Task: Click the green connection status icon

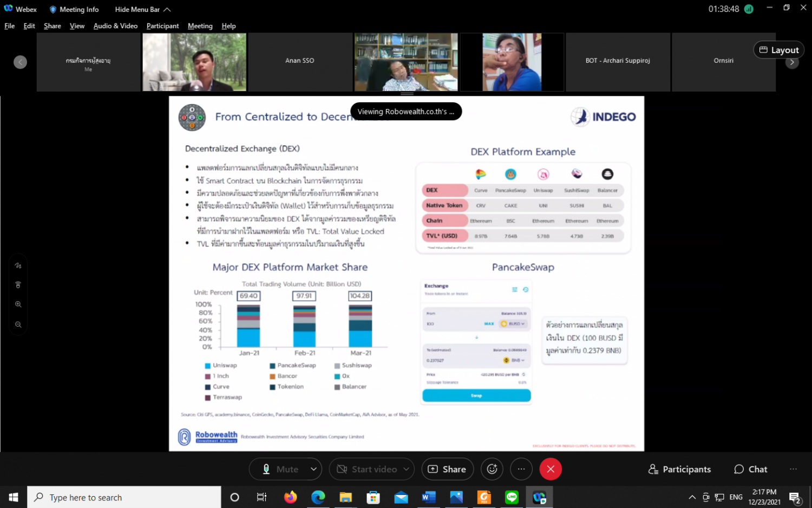Action: tap(749, 9)
